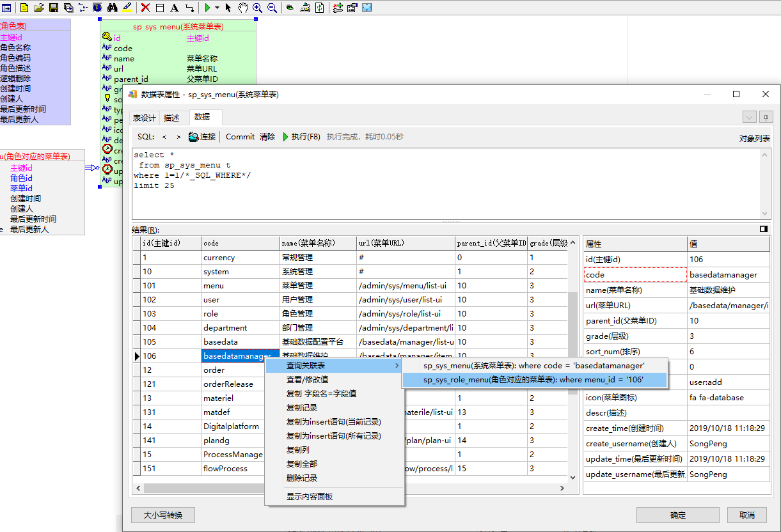Screen dimensions: 781x532
Task: Click 'parent_id' field in sp_sys_menu diagram table
Action: pos(131,79)
